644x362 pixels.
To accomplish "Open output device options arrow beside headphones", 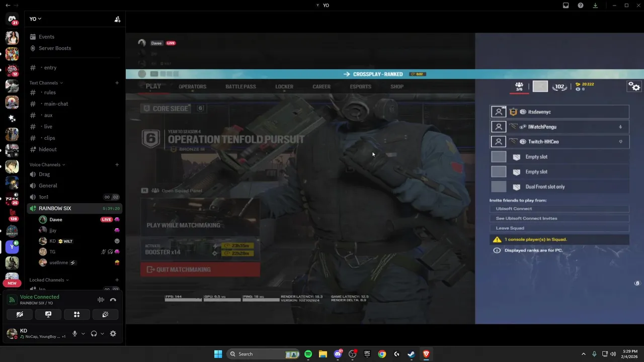I will point(102,333).
